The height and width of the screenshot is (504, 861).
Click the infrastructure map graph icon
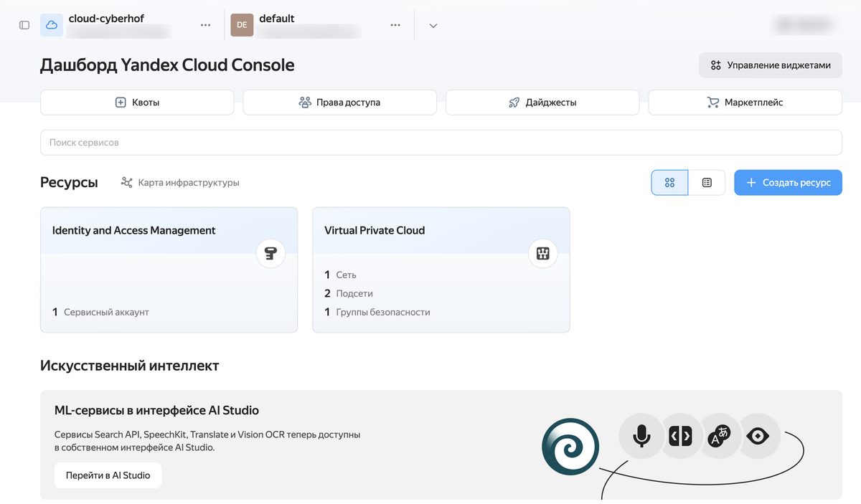point(127,183)
